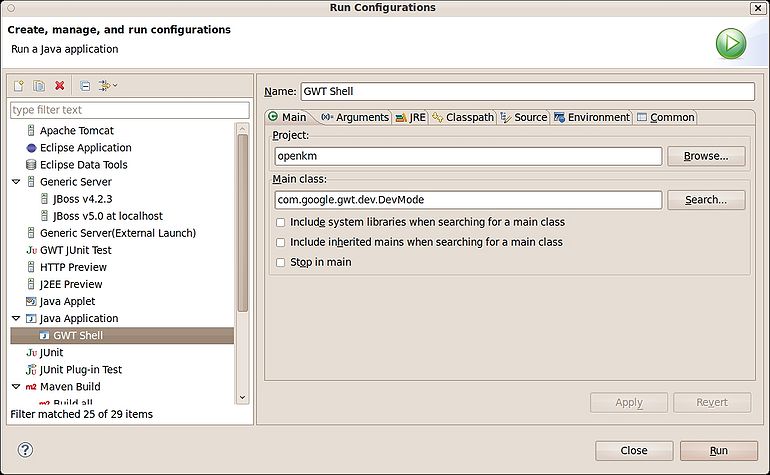Viewport: 770px width, 475px height.
Task: Collapse the Generic Server tree node
Action: point(16,182)
